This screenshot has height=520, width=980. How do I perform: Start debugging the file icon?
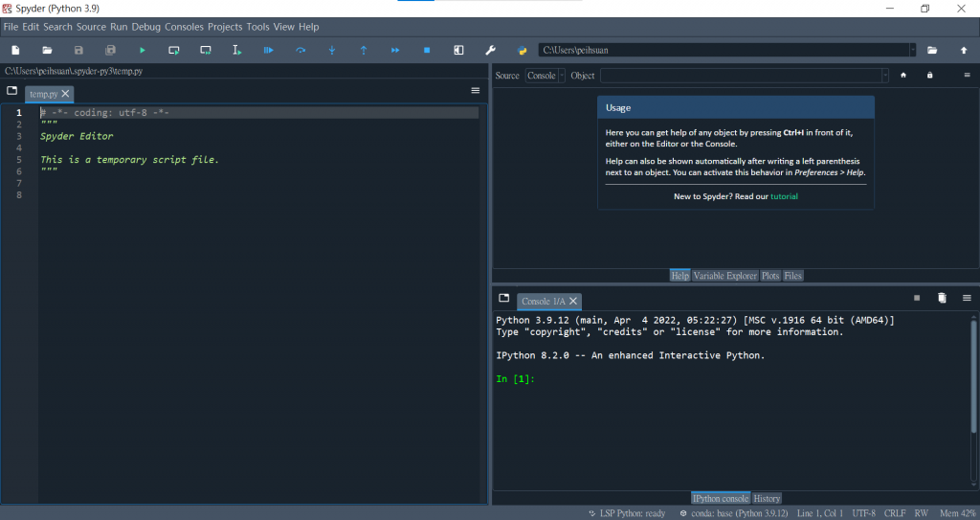coord(269,50)
